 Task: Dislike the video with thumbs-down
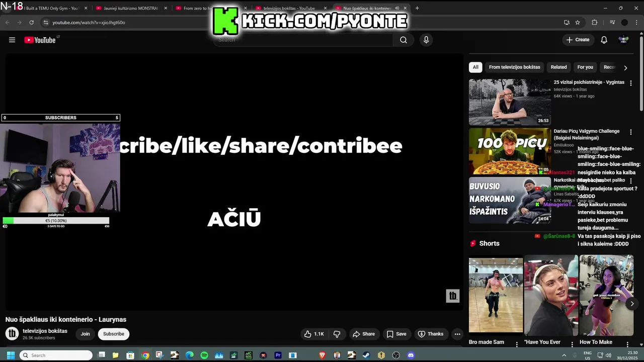click(337, 334)
